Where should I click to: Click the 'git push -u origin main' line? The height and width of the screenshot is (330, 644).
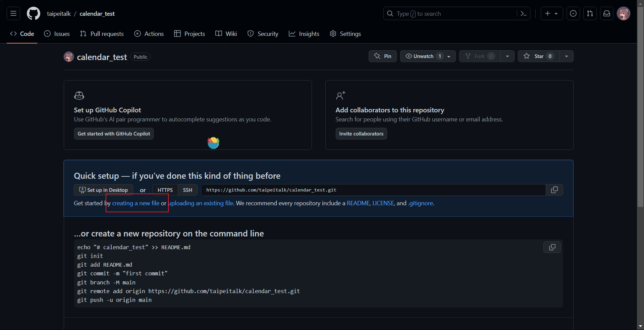point(114,300)
